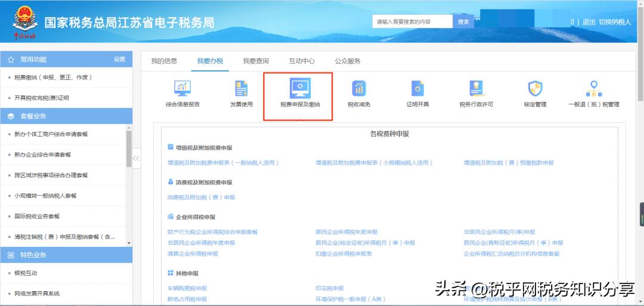Open 设置 for 常用功能
The height and width of the screenshot is (306, 644).
[x=119, y=59]
